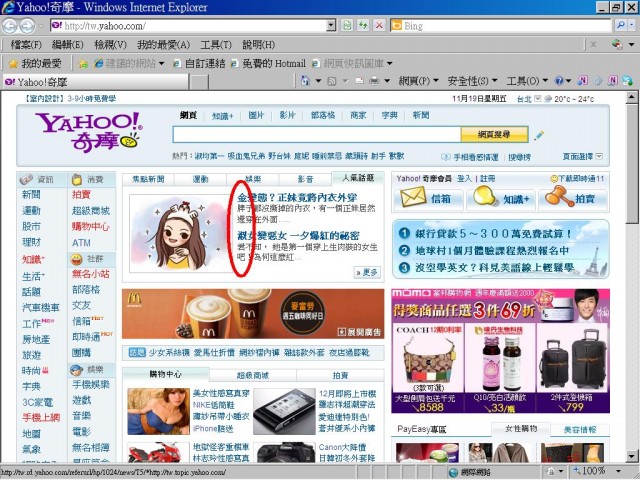This screenshot has height=480, width=640.
Task: Click the 更多 more link
Action: pos(368,272)
